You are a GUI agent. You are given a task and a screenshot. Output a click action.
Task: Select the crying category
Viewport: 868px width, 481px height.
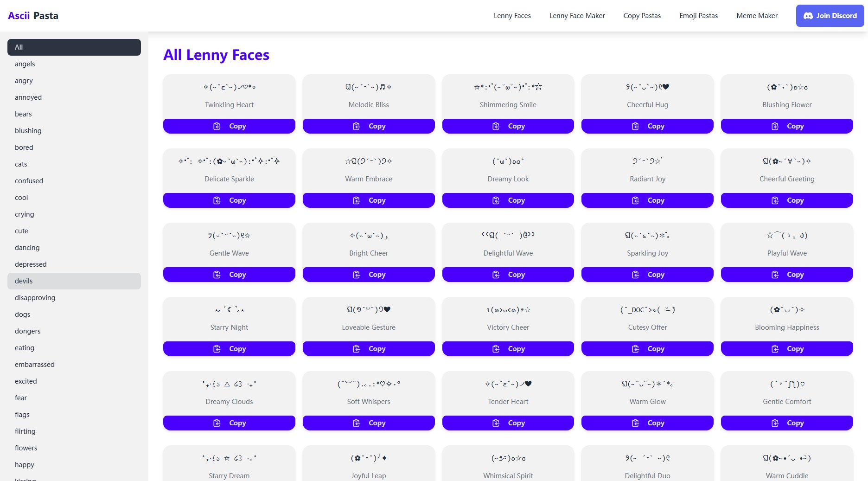74,214
